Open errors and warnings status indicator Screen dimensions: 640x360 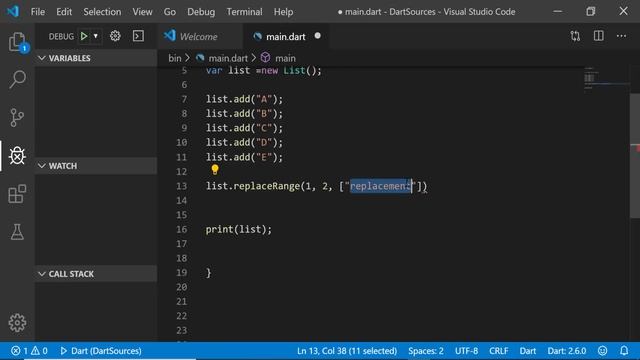point(29,351)
